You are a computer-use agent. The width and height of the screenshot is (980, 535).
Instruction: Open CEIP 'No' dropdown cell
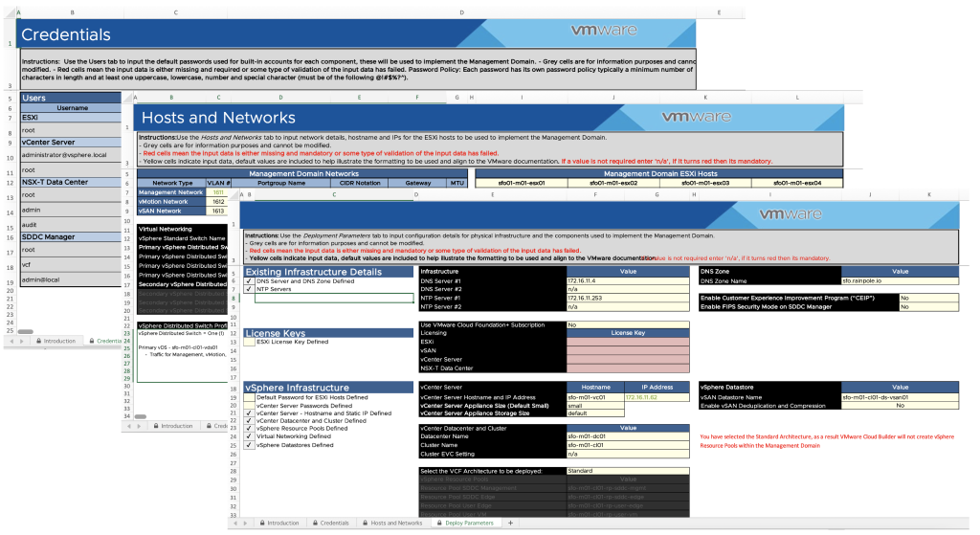pos(928,298)
